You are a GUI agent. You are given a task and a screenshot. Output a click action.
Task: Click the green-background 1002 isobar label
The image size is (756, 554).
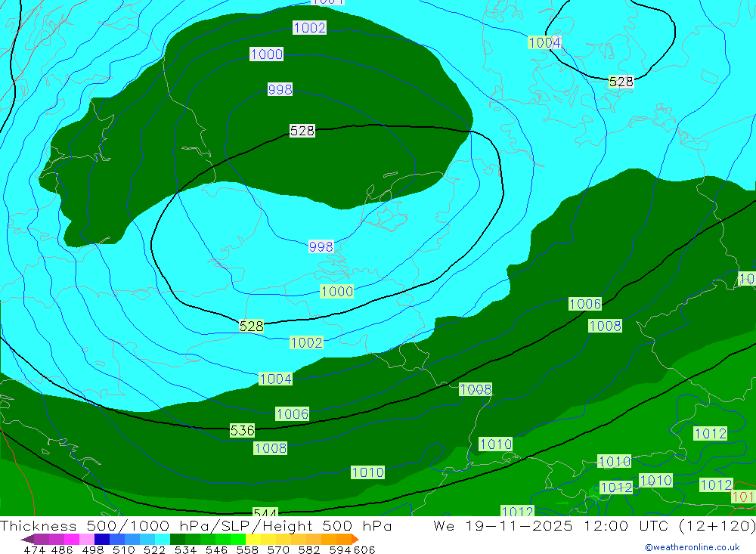(x=307, y=342)
